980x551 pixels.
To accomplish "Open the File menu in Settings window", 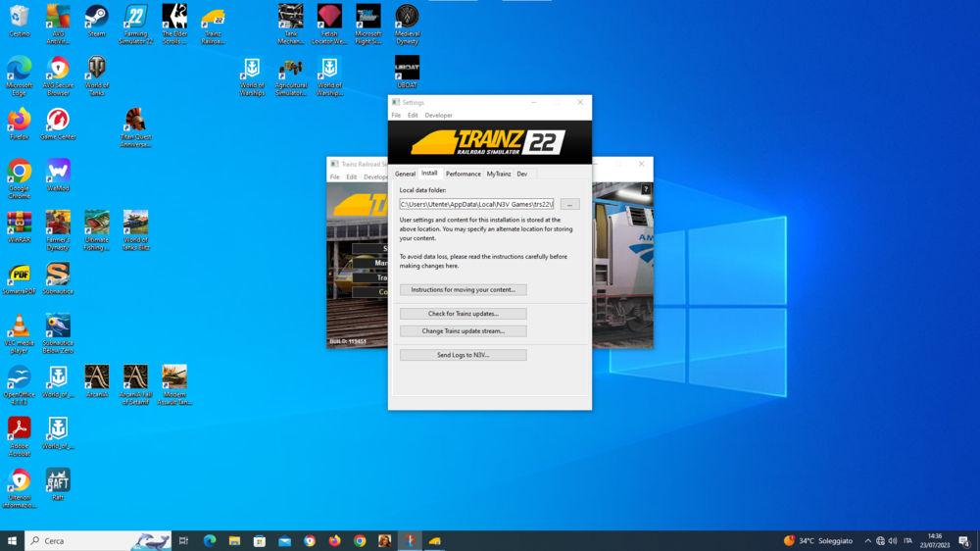I will 396,115.
